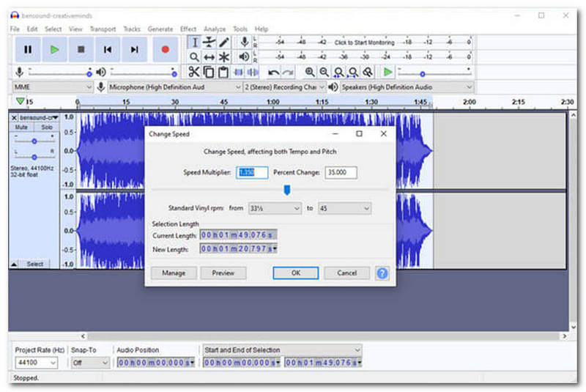
Task: Open the Effect menu
Action: [188, 29]
